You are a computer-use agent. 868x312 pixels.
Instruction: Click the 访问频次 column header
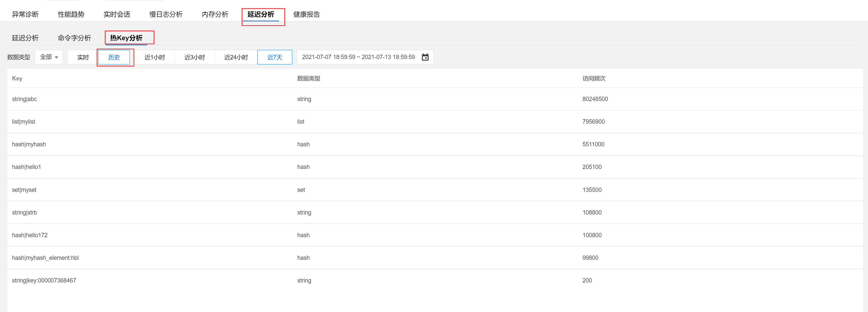click(x=593, y=78)
